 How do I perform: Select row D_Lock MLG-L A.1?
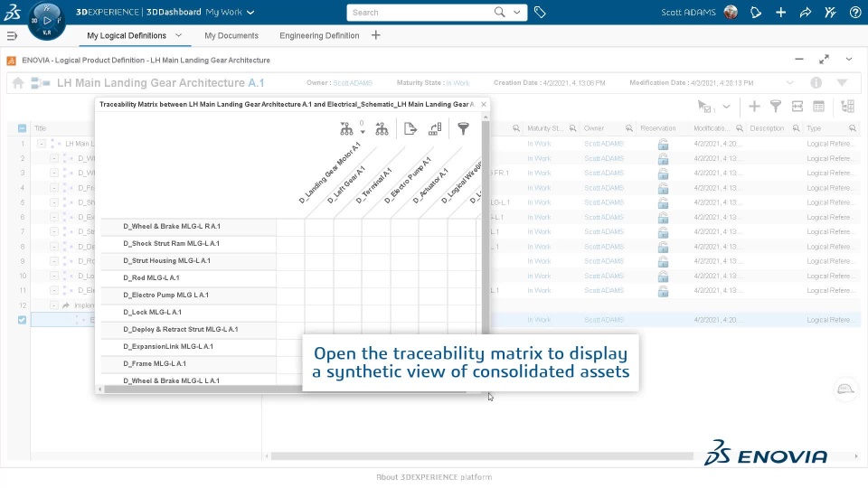pyautogui.click(x=189, y=312)
